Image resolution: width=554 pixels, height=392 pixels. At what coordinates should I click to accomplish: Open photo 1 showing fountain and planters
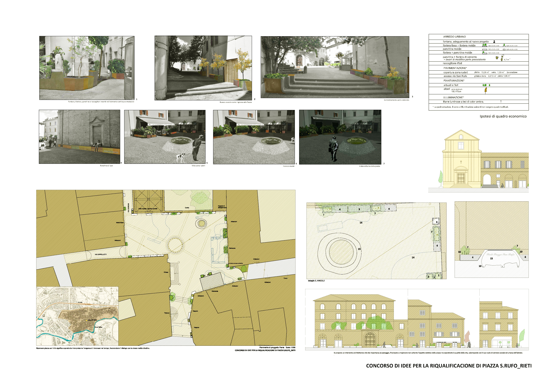point(87,68)
